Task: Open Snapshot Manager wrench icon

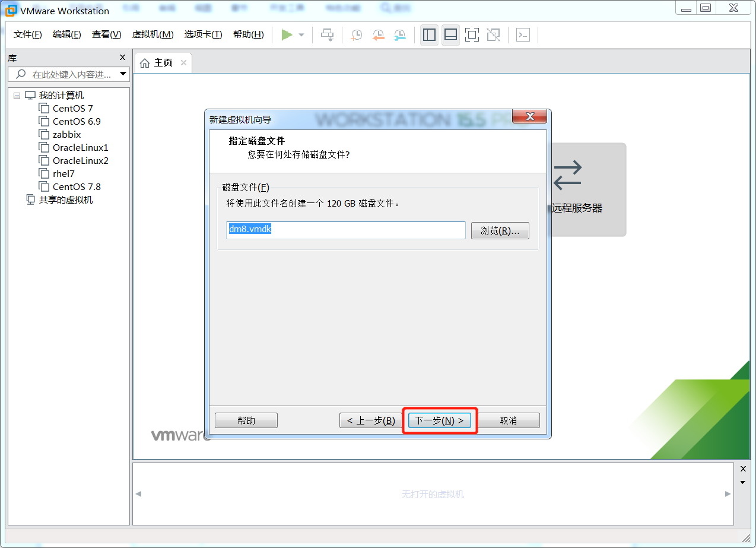Action: [x=401, y=35]
